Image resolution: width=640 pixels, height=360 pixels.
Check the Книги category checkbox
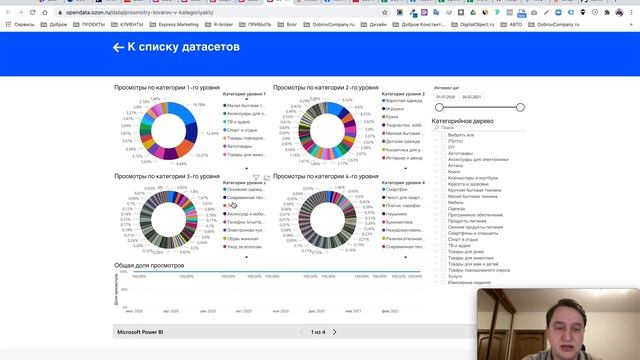pos(443,172)
